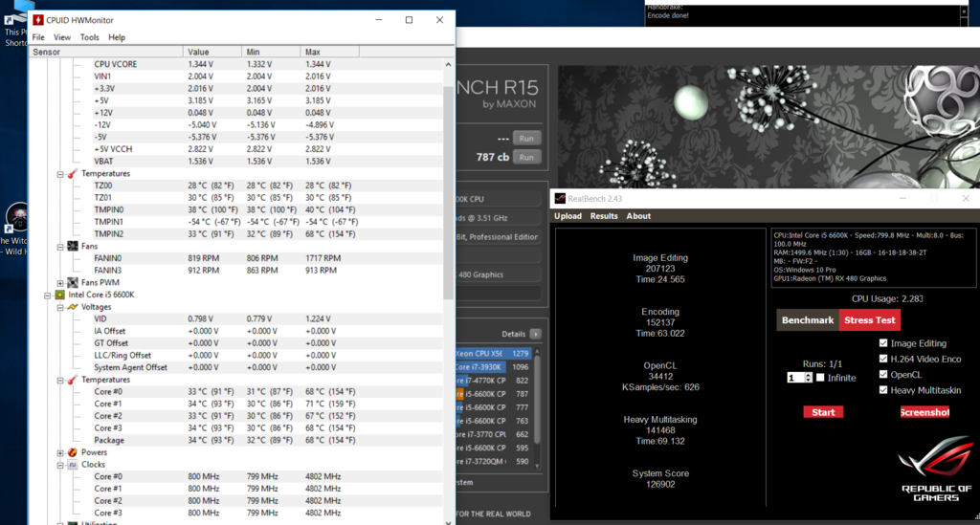This screenshot has width=980, height=525.
Task: Expand Cinebench Details arrow button
Action: coord(536,334)
